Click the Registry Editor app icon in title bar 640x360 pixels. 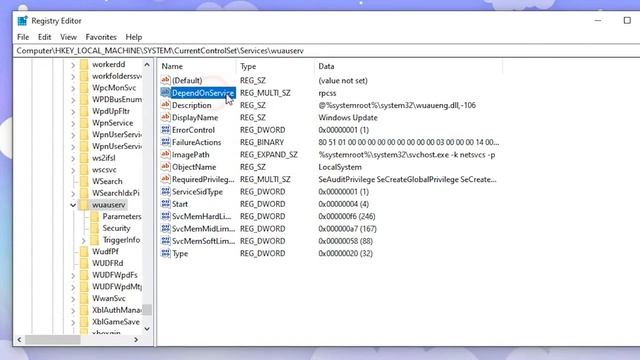(22, 20)
